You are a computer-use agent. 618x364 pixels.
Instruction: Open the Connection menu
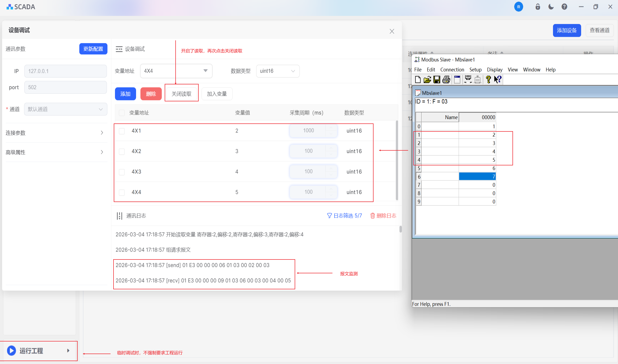coord(452,70)
